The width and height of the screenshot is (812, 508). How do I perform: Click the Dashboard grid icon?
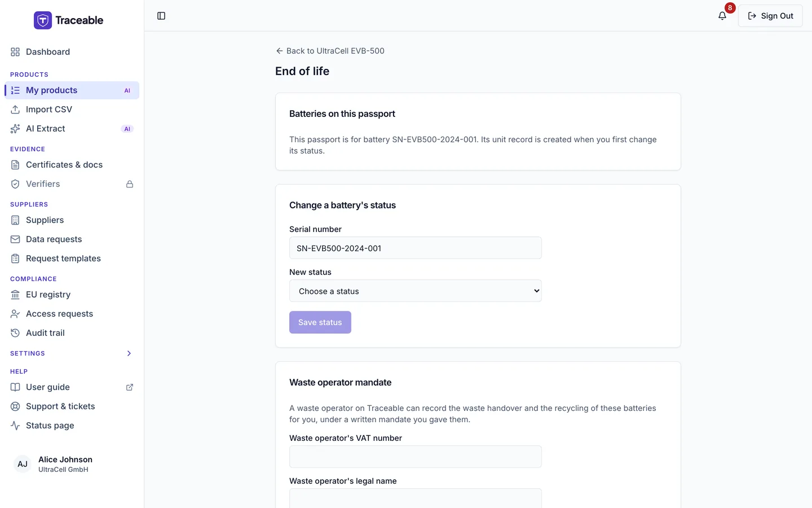[15, 52]
